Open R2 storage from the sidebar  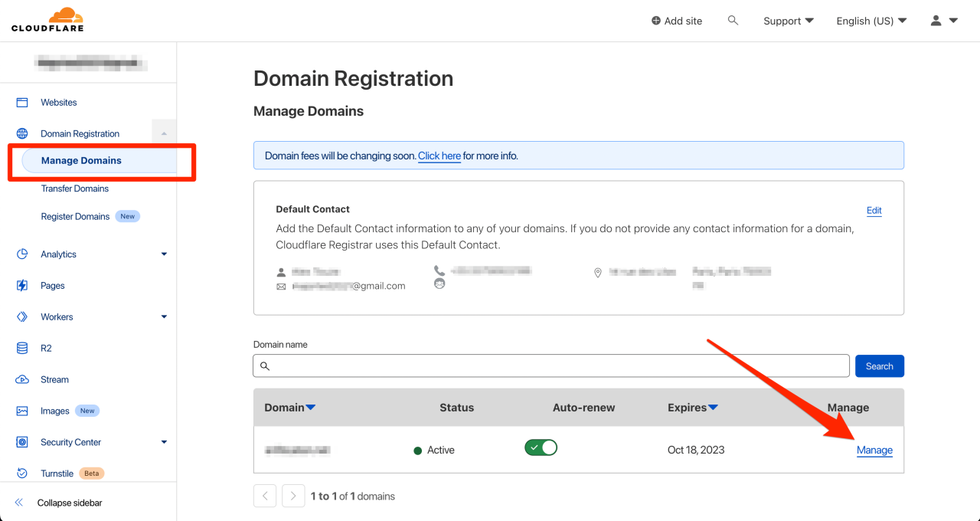coord(21,348)
